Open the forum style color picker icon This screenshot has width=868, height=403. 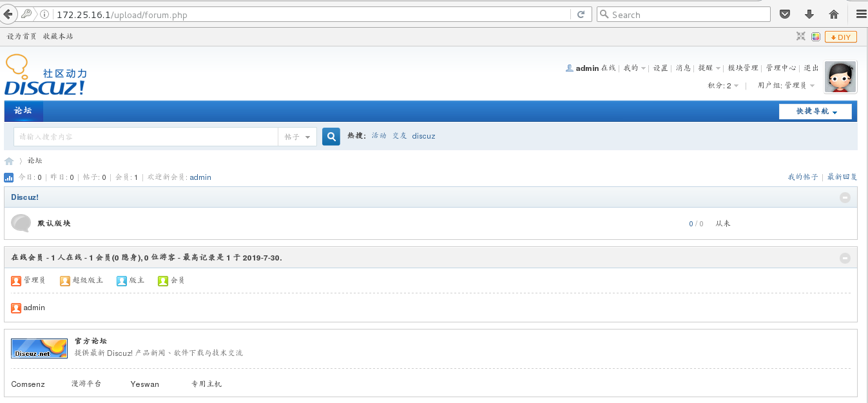815,37
